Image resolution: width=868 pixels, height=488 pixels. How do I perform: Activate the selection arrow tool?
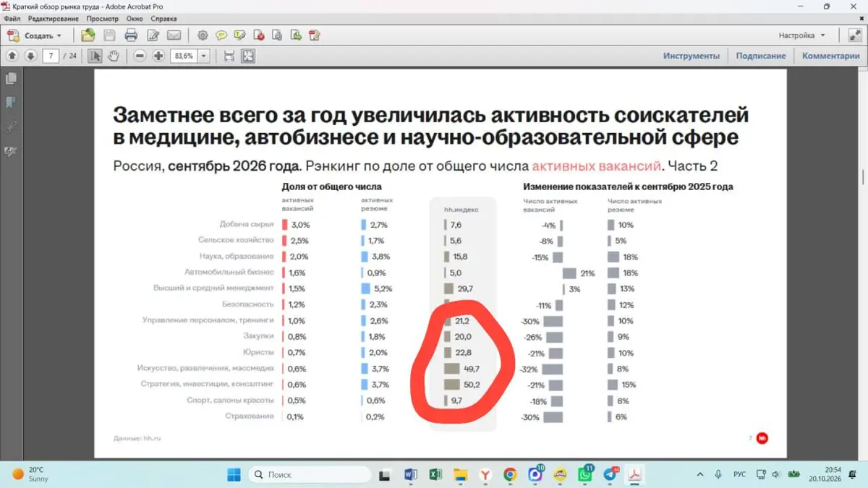95,56
